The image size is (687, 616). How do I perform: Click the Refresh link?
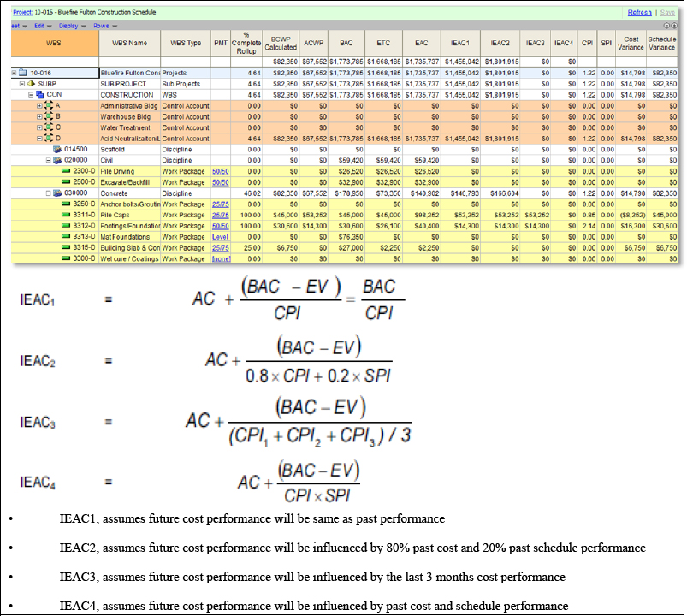coord(639,12)
